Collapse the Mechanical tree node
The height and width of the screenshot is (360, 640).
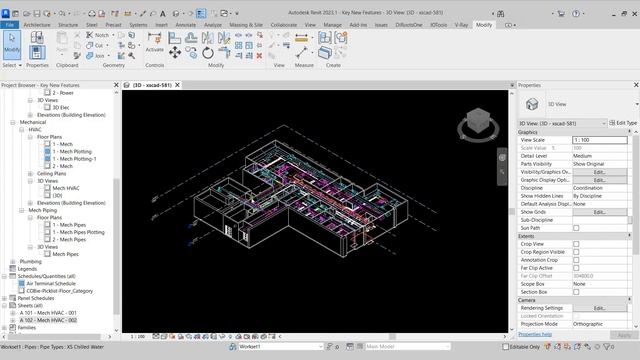click(13, 122)
